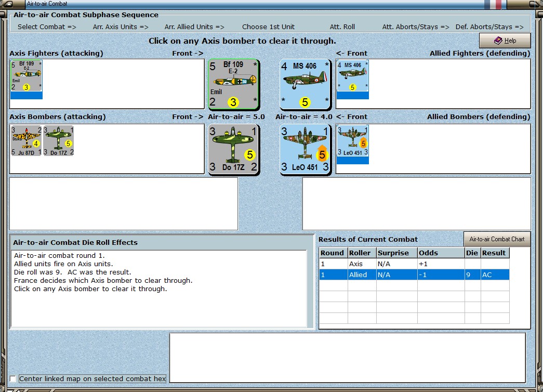Clear through the Ju 87D bomber counter
543x392 pixels.
point(27,141)
